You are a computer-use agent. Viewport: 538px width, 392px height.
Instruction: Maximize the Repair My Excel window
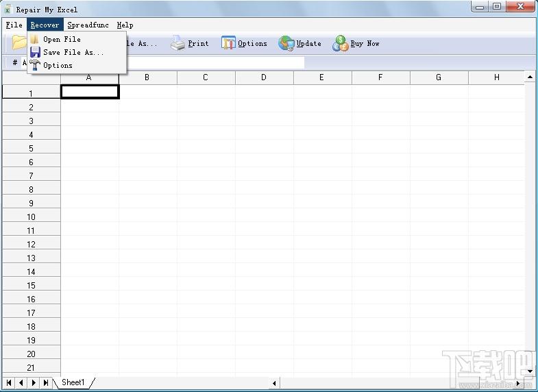pyautogui.click(x=496, y=7)
